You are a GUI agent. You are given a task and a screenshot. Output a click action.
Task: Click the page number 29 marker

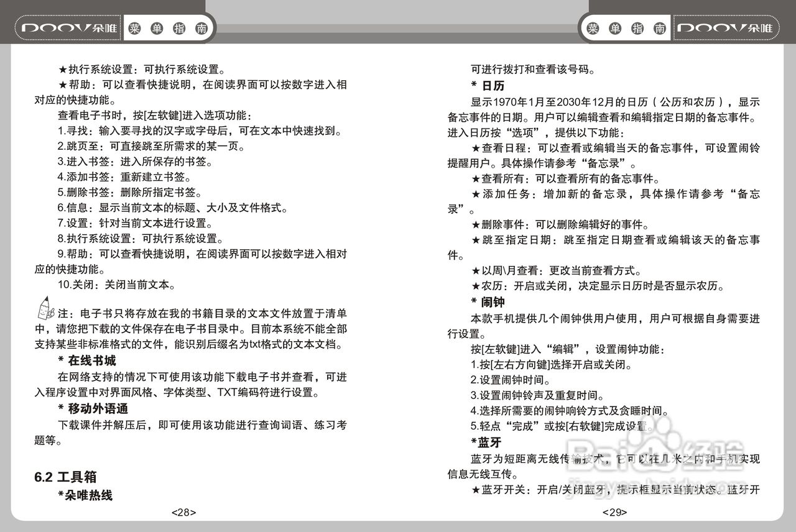click(x=613, y=512)
